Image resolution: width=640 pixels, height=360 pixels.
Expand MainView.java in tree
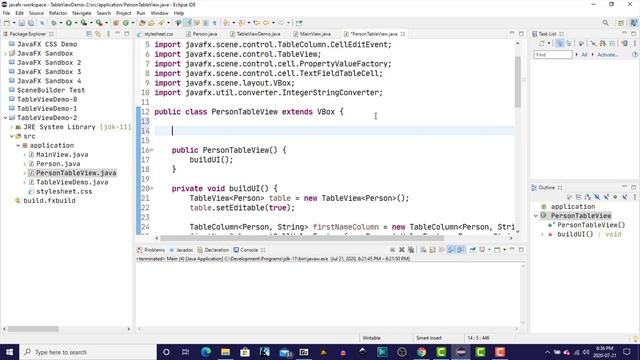25,155
